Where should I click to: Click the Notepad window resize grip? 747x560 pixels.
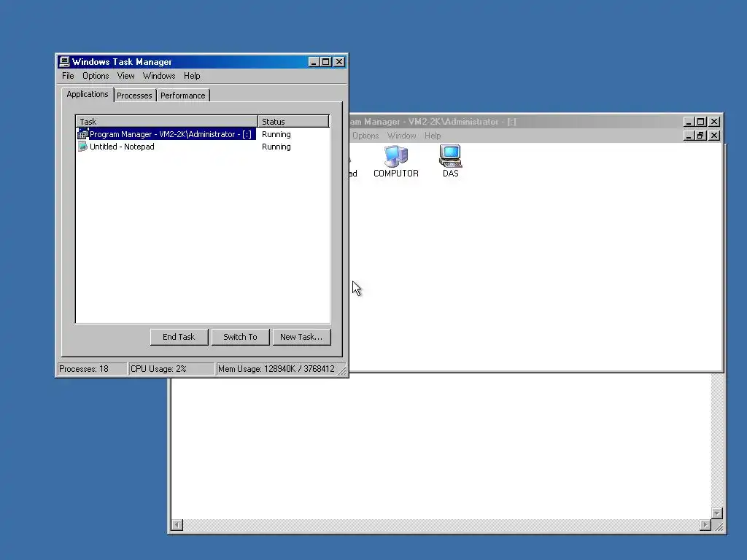click(719, 526)
